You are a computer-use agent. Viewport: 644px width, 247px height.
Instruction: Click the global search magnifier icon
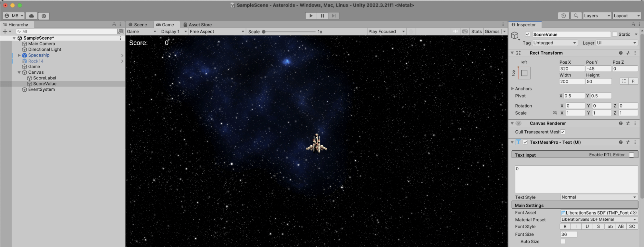point(576,16)
